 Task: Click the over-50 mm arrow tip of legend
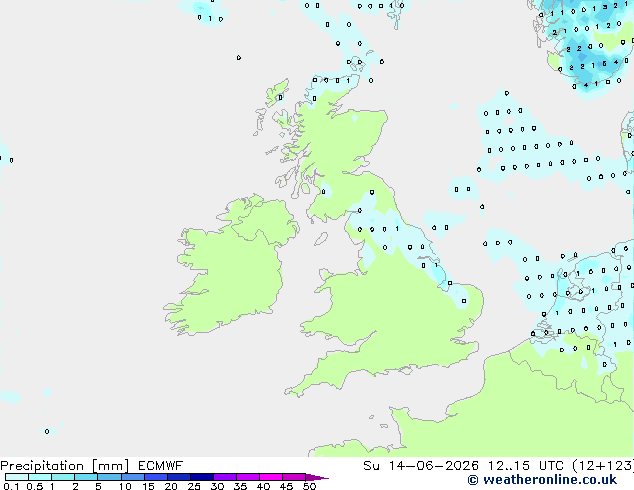[317, 477]
